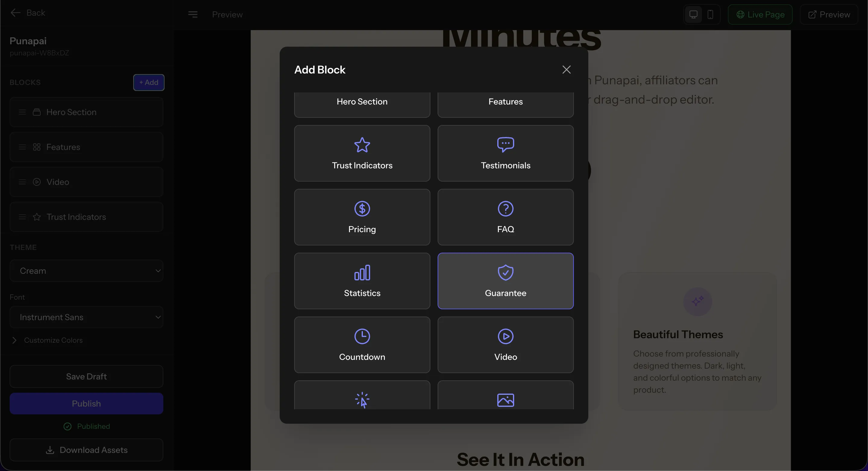868x471 pixels.
Task: Click the clicking-cursor block icon in modal
Action: pos(362,400)
